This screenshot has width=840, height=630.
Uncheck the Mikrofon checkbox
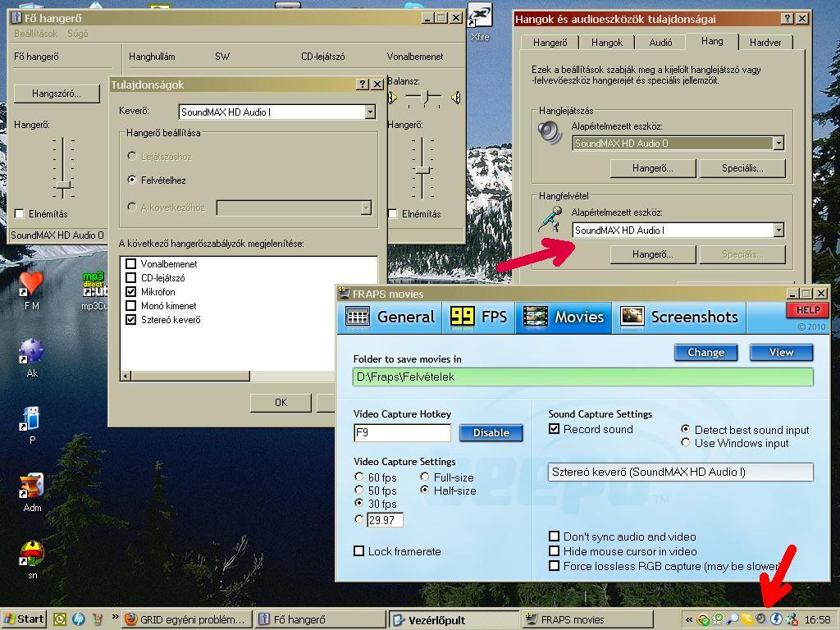(x=130, y=291)
